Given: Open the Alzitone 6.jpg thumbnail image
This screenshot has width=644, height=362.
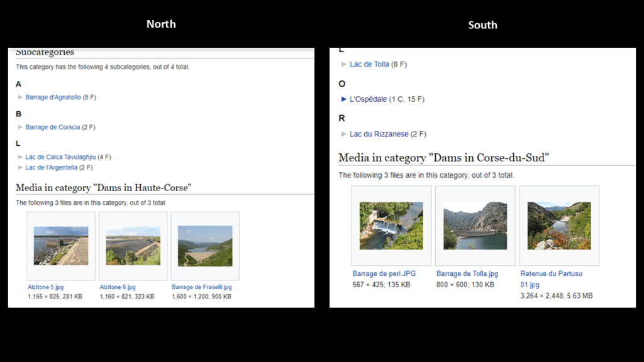Looking at the screenshot, I should [133, 246].
